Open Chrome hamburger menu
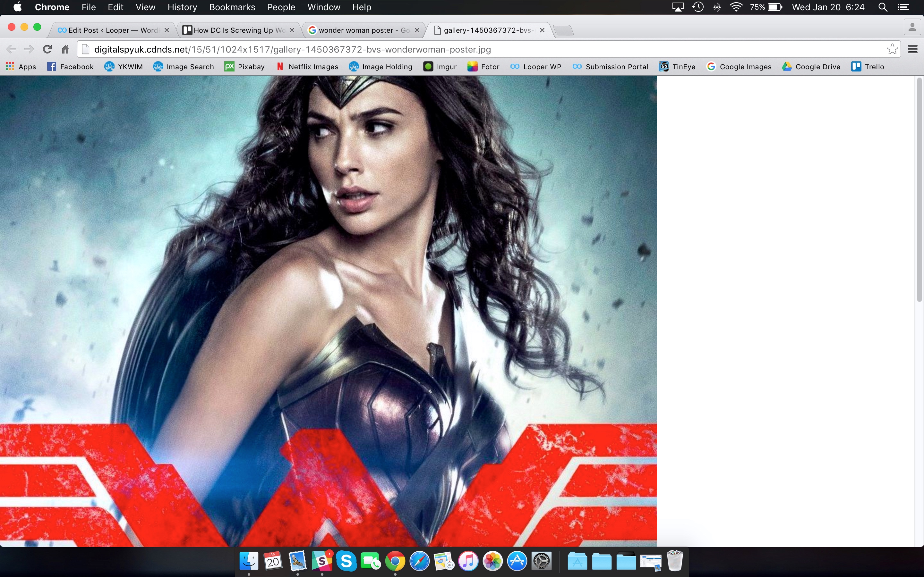924x577 pixels. (x=912, y=49)
